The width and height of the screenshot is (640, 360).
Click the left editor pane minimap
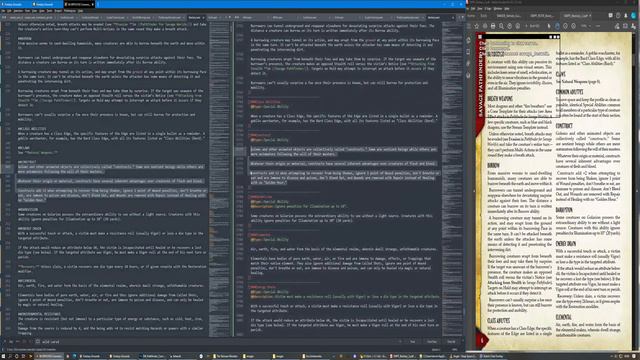point(219,179)
